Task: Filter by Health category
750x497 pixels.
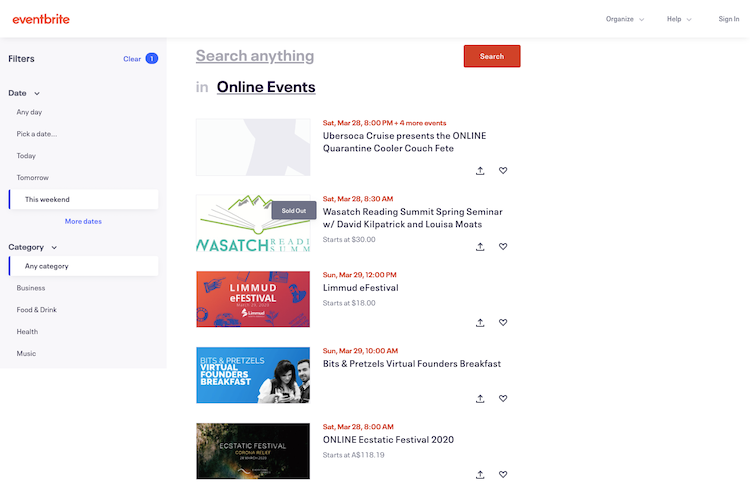Action: coord(27,331)
